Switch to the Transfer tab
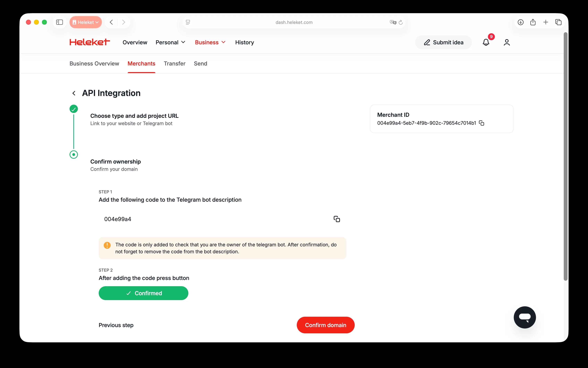The height and width of the screenshot is (368, 588). click(x=174, y=64)
